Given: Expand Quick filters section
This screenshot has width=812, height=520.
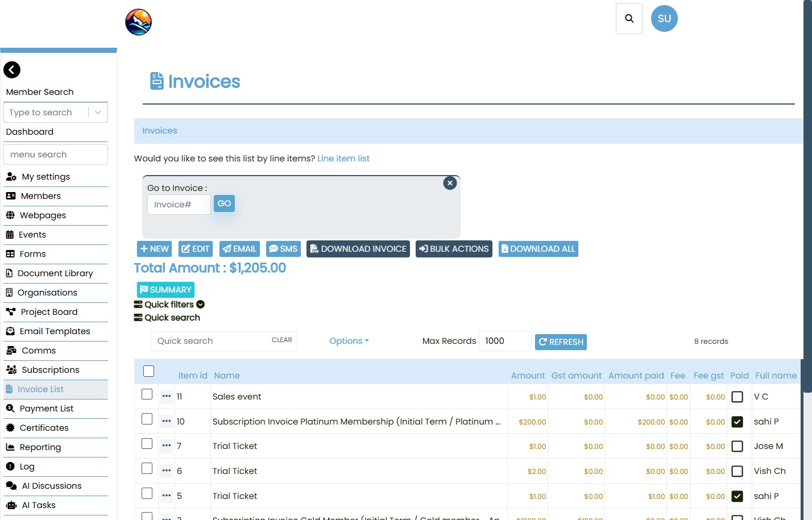Looking at the screenshot, I should [x=169, y=305].
